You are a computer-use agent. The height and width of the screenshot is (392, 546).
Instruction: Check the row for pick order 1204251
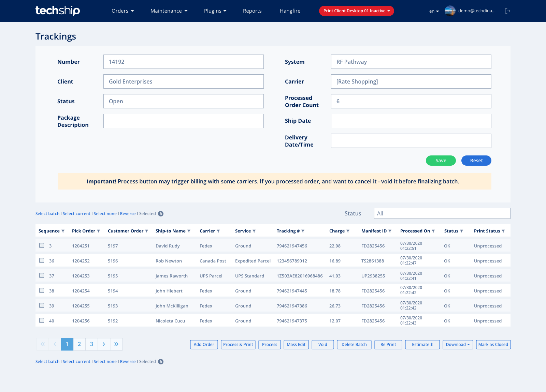coord(42,245)
